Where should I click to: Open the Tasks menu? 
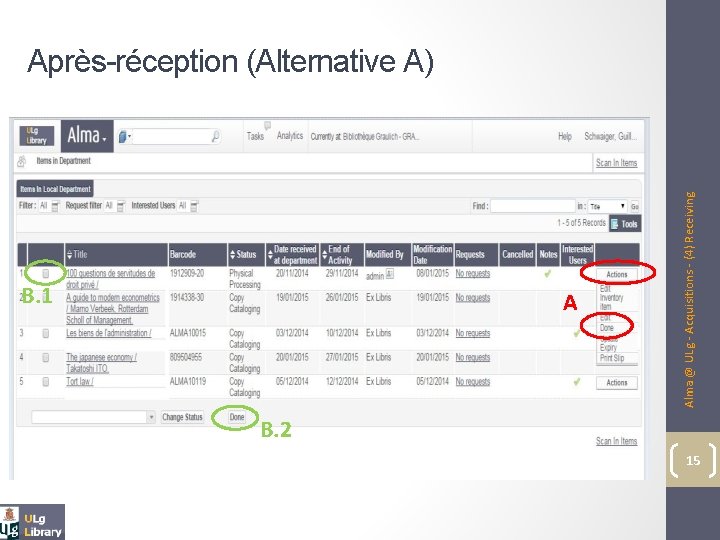255,136
